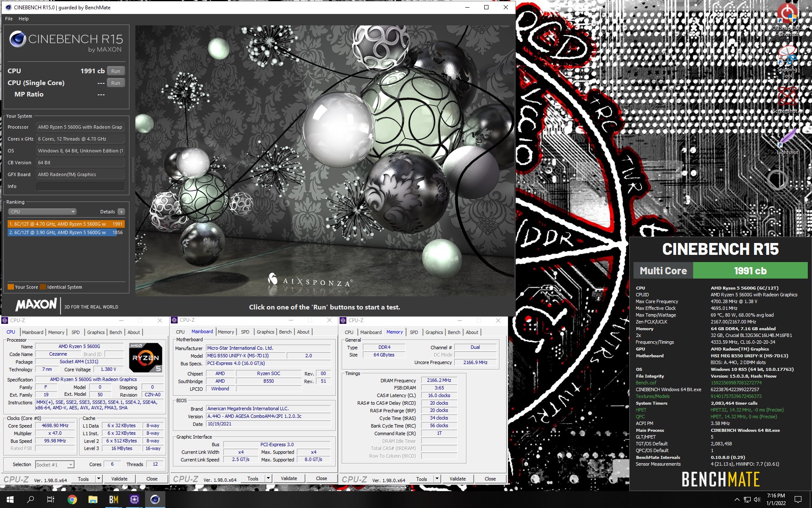
Task: Open volume control in system tray
Action: pos(757,500)
